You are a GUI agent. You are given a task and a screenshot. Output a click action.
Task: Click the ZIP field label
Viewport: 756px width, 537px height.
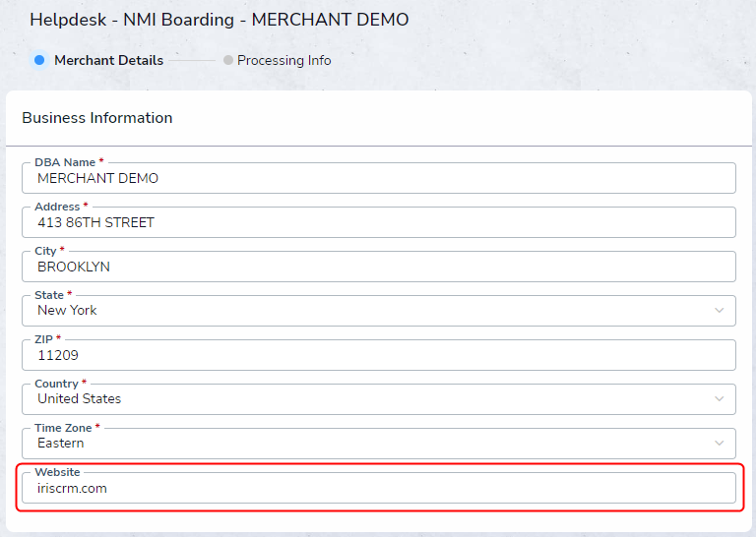pos(43,339)
